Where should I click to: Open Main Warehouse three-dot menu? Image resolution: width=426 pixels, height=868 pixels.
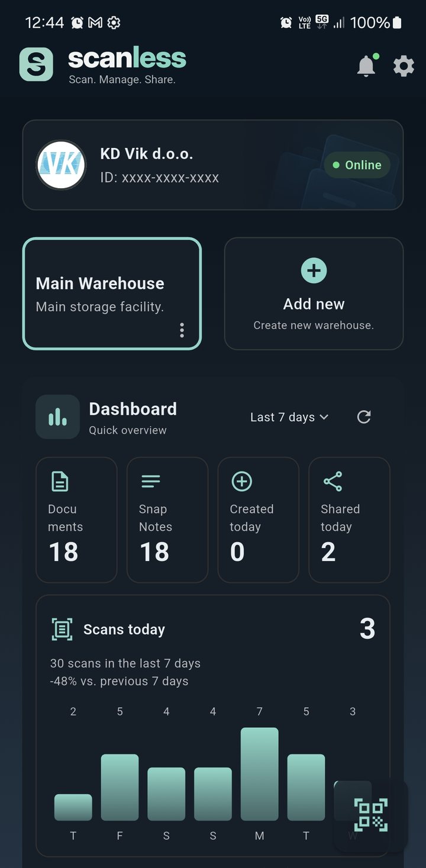tap(182, 330)
